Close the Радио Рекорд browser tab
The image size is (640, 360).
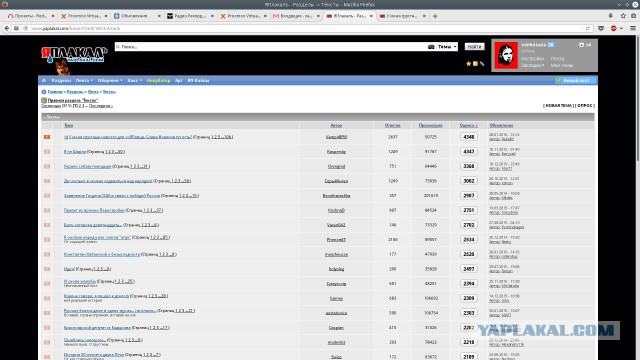(212, 16)
